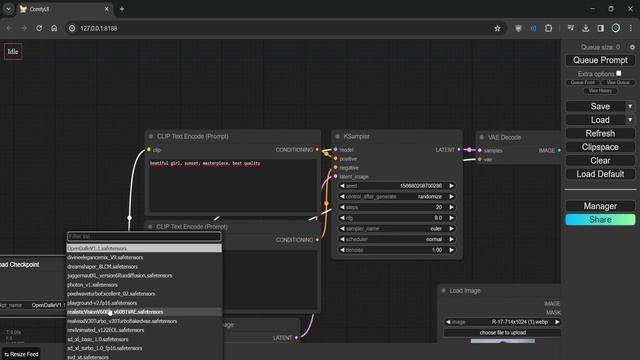Viewport: 640px width, 360px height.
Task: Click the Queue Front button
Action: (x=582, y=82)
